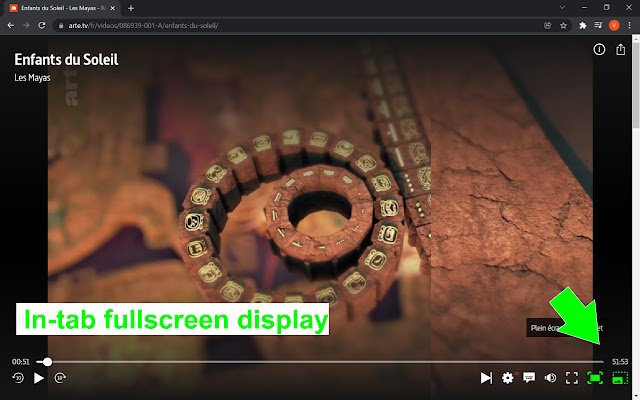640x400 pixels.
Task: Open the subtitles options
Action: point(529,378)
